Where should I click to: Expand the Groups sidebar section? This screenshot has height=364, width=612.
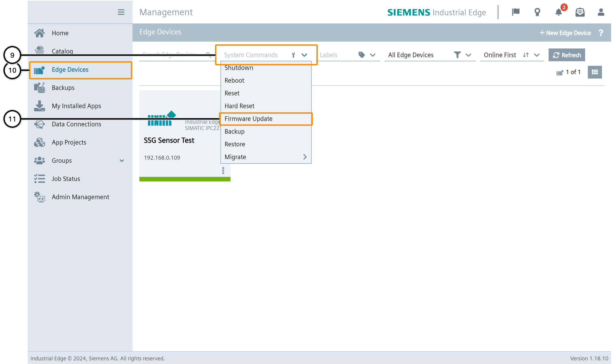click(122, 161)
